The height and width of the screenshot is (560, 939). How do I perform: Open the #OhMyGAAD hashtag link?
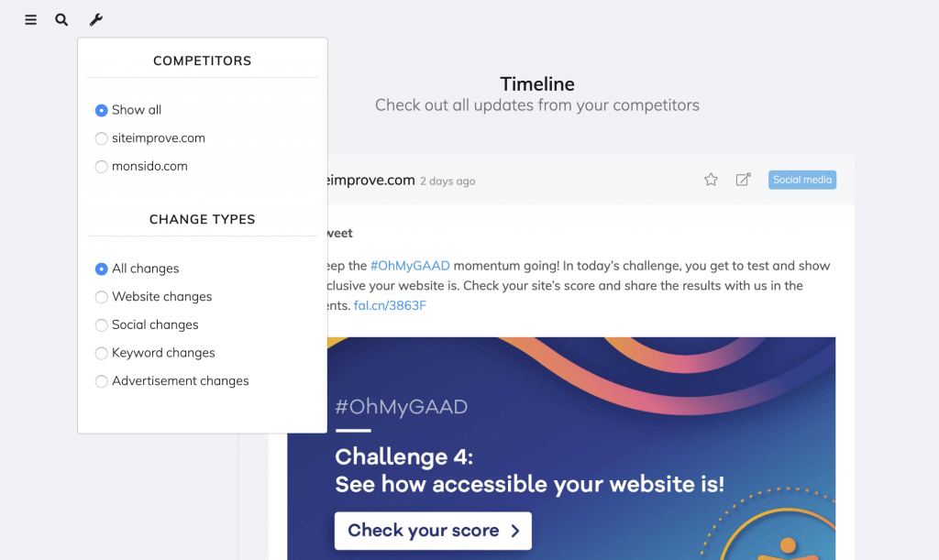pyautogui.click(x=410, y=266)
